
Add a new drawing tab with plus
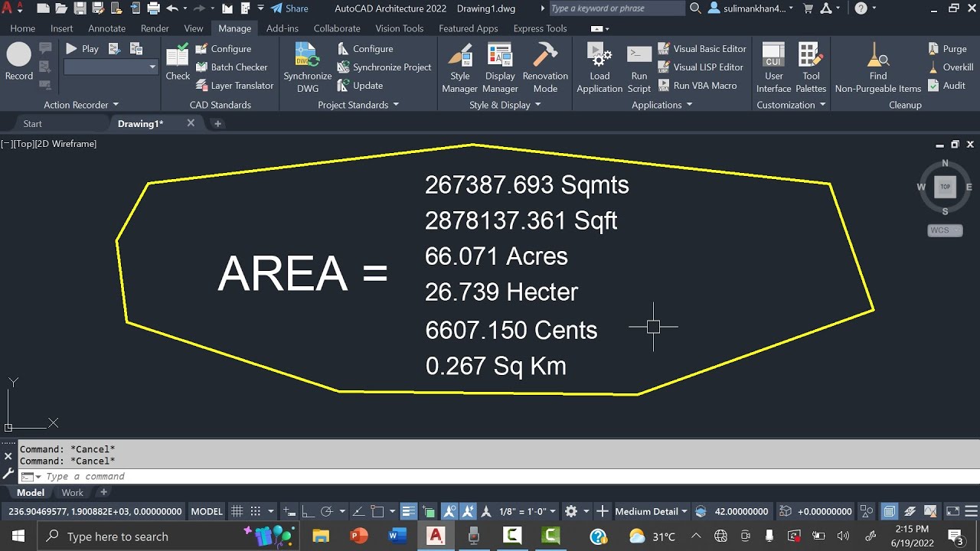click(x=217, y=123)
